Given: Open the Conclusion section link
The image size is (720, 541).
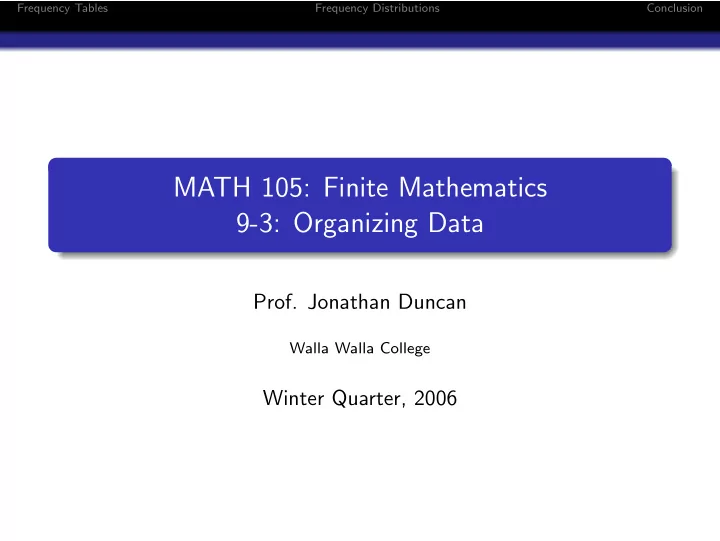Looking at the screenshot, I should (x=675, y=8).
